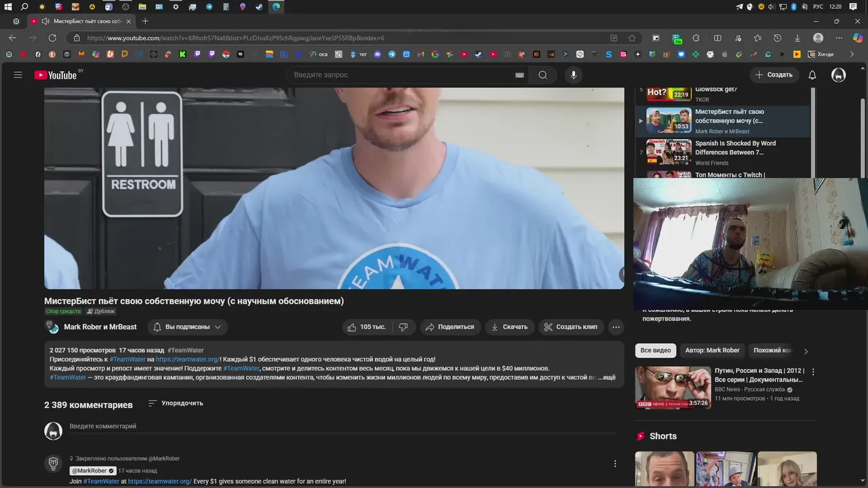The image size is (868, 488).
Task: Click the browser address bar URL
Action: pyautogui.click(x=235, y=38)
